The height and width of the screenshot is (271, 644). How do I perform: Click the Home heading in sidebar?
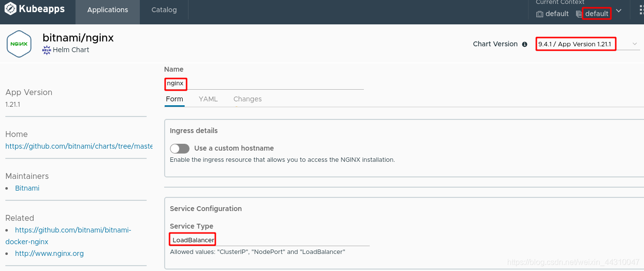tap(17, 134)
